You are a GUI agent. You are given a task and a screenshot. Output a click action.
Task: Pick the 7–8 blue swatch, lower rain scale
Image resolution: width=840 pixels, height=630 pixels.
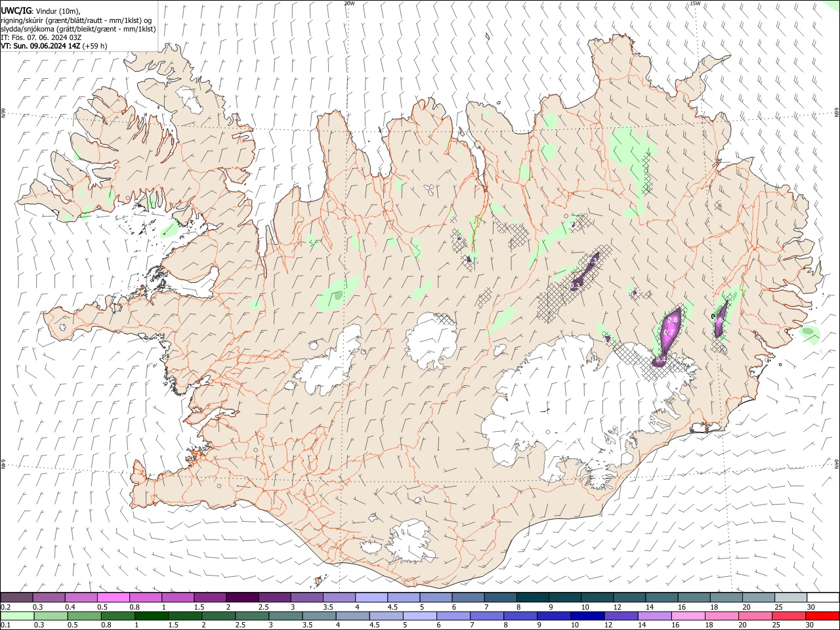(x=488, y=616)
